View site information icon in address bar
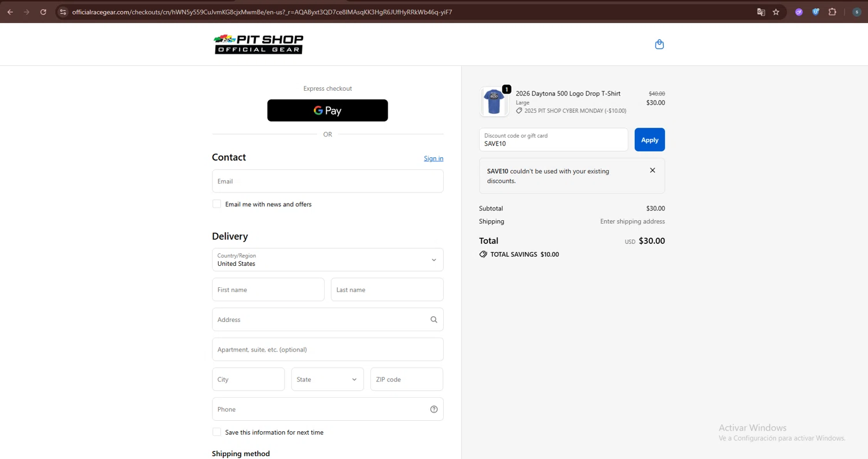This screenshot has width=868, height=459. (63, 12)
